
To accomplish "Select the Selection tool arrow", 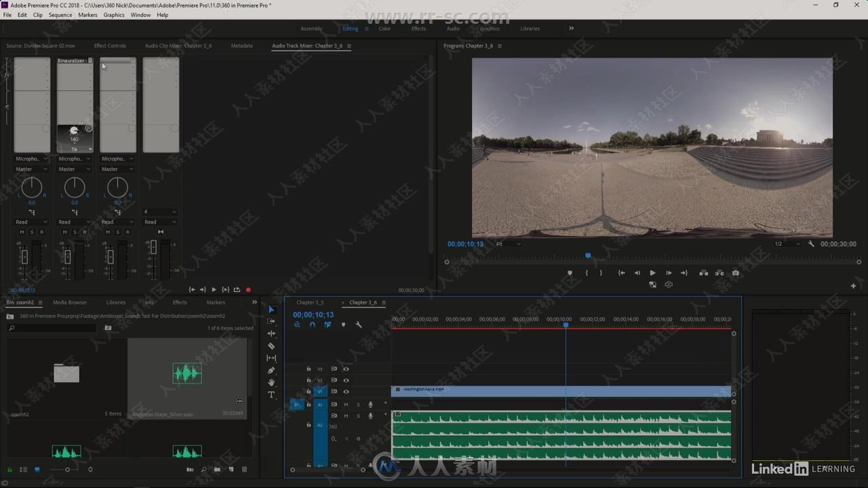I will pyautogui.click(x=271, y=309).
